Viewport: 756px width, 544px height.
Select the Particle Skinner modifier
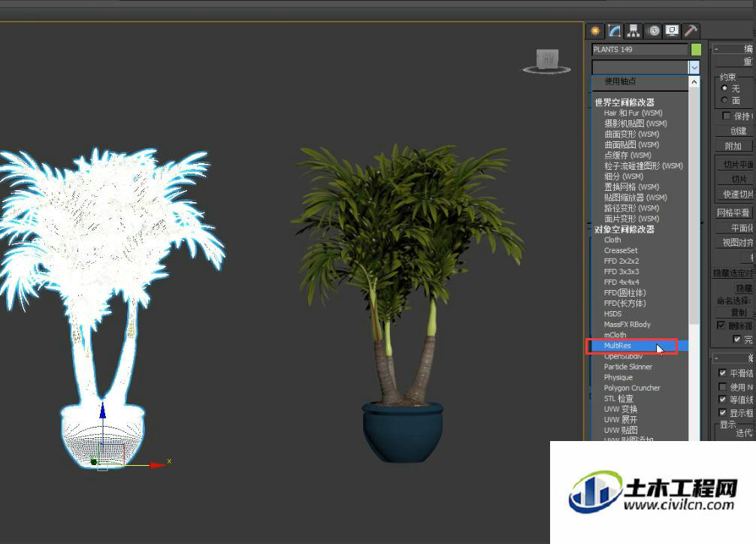(627, 367)
